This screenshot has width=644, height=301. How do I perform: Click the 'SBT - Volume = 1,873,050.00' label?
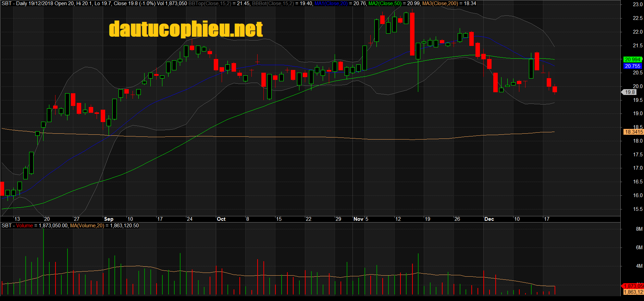pyautogui.click(x=35, y=226)
